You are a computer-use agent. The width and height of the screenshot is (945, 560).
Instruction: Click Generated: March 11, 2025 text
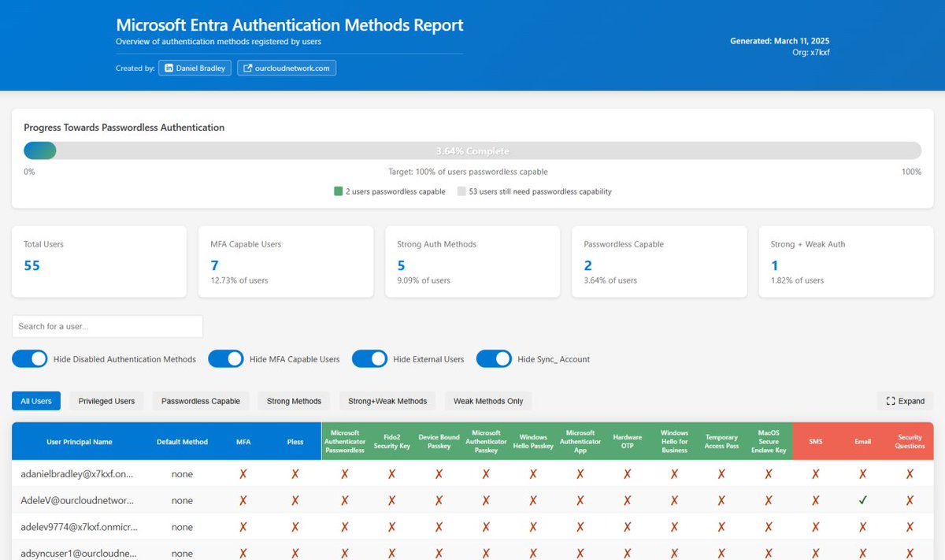point(780,41)
